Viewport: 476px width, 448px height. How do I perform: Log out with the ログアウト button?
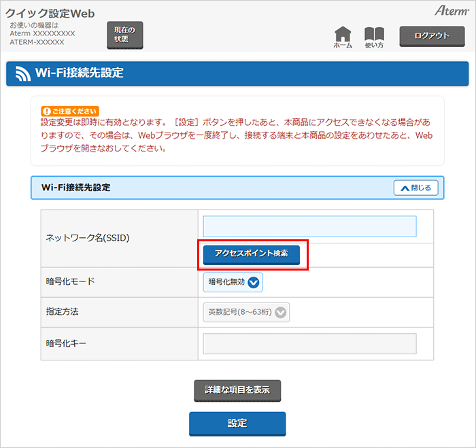tap(432, 36)
